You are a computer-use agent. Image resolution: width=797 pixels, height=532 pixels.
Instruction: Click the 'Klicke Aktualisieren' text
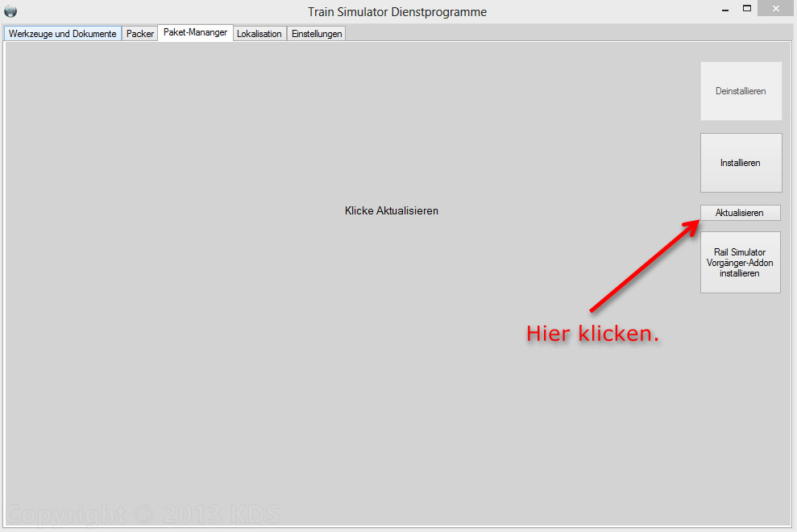[392, 210]
